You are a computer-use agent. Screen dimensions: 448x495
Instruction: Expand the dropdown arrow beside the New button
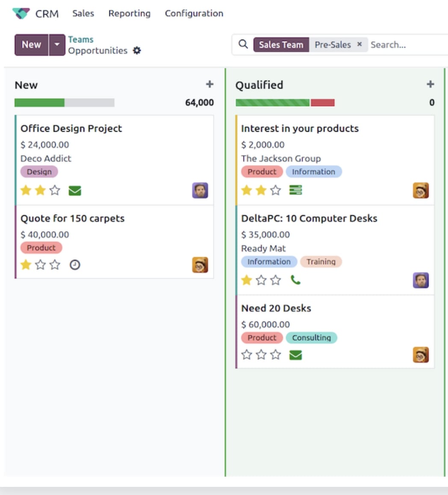coord(57,45)
